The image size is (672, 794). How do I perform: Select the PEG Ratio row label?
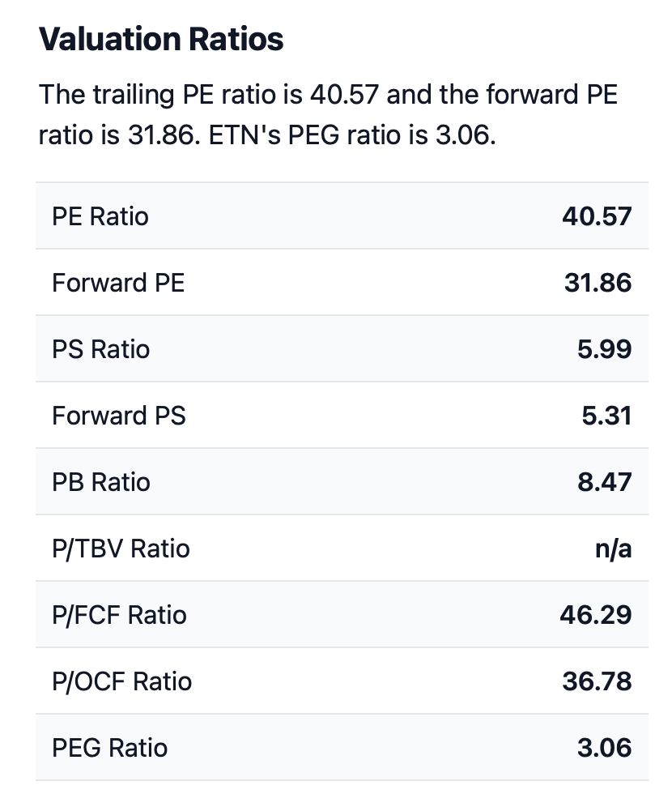coord(109,748)
